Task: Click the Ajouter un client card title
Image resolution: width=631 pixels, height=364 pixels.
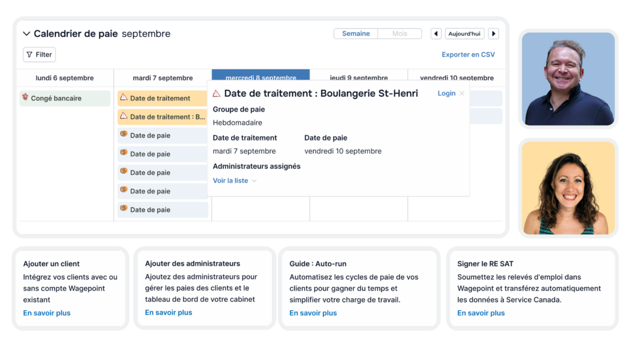Action: 51,264
